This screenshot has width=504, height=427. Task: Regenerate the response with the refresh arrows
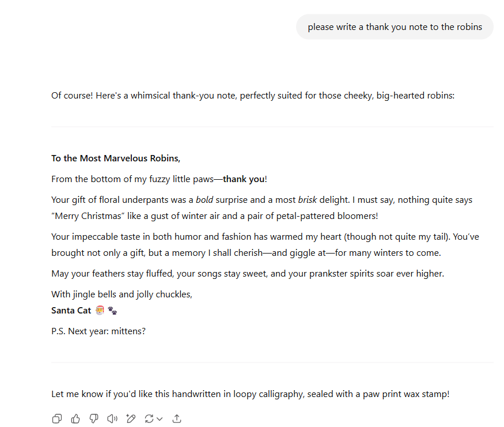click(x=149, y=419)
